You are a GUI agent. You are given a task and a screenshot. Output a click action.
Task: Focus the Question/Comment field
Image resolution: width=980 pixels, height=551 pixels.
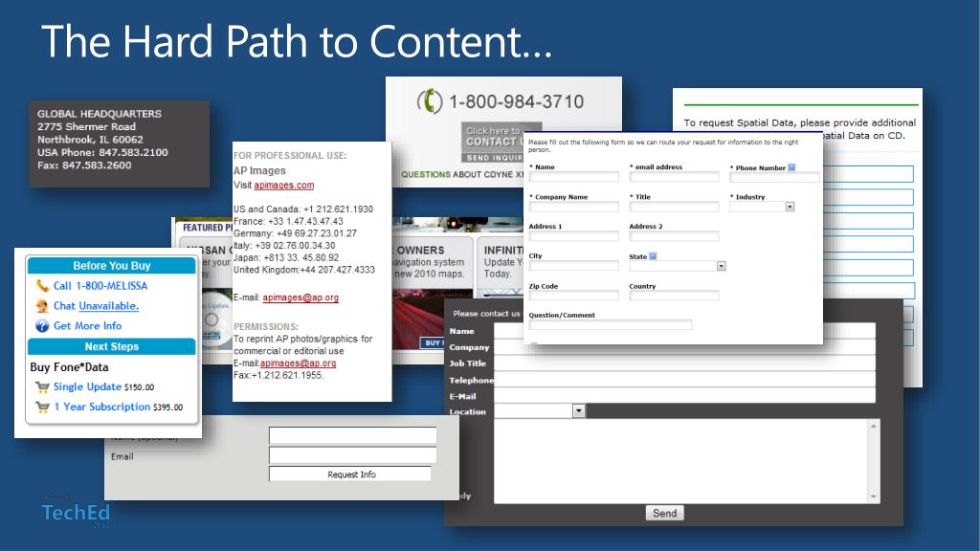(611, 325)
